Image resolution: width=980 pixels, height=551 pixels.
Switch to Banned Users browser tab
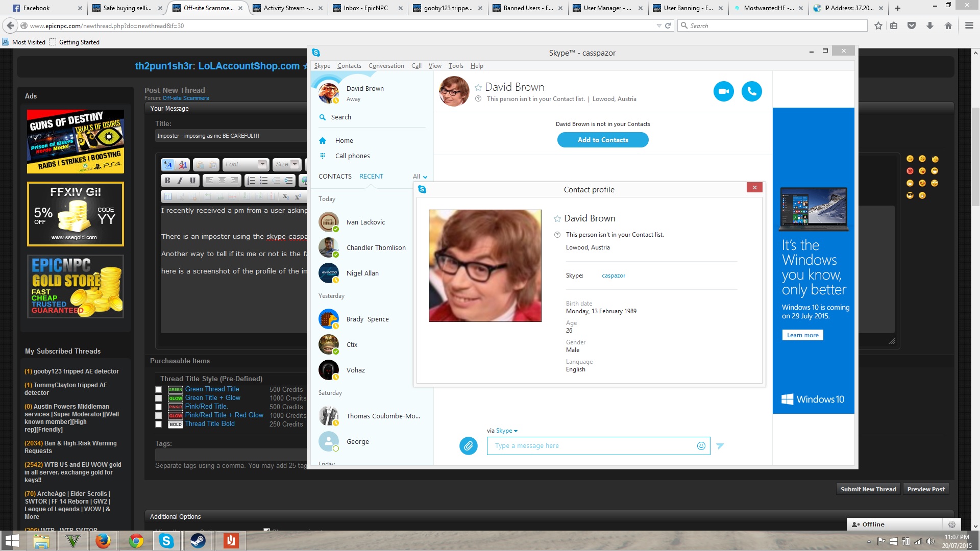pos(527,8)
